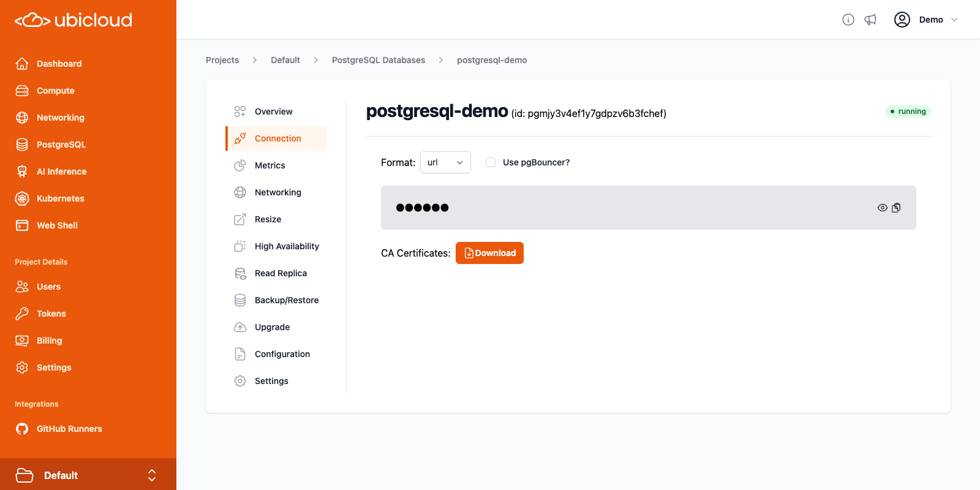Expand the Demo account menu chevron
The width and height of the screenshot is (980, 490).
(954, 20)
